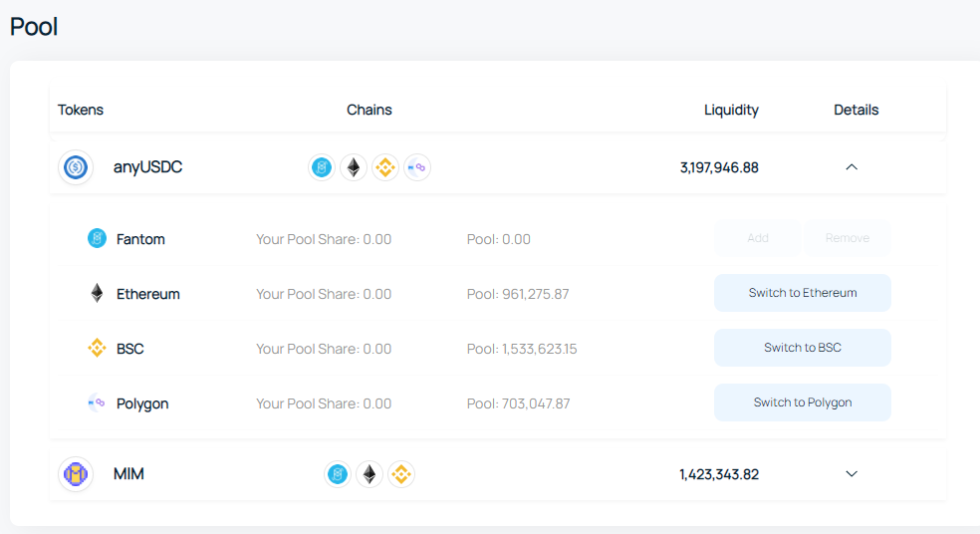Click Switch to Ethereum button
980x534 pixels.
click(x=803, y=293)
